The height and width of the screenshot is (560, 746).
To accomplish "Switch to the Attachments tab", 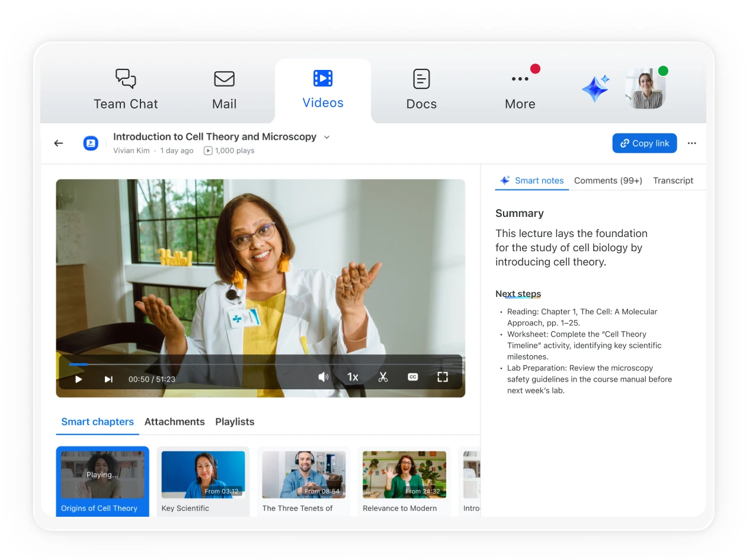I will 174,422.
